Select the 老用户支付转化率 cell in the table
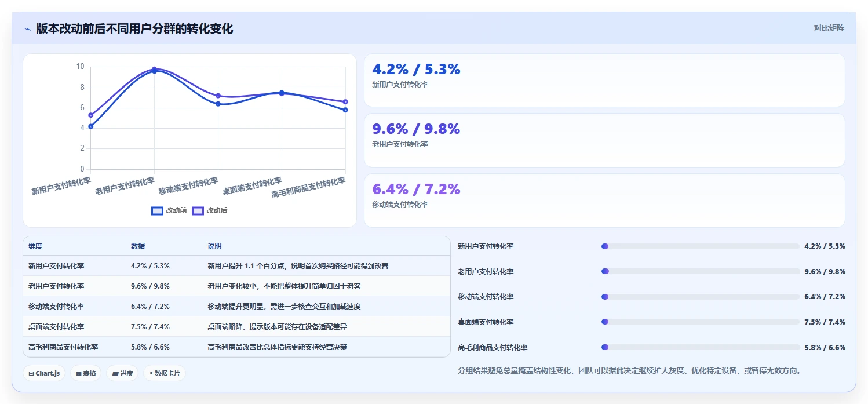The height and width of the screenshot is (404, 868). point(56,286)
